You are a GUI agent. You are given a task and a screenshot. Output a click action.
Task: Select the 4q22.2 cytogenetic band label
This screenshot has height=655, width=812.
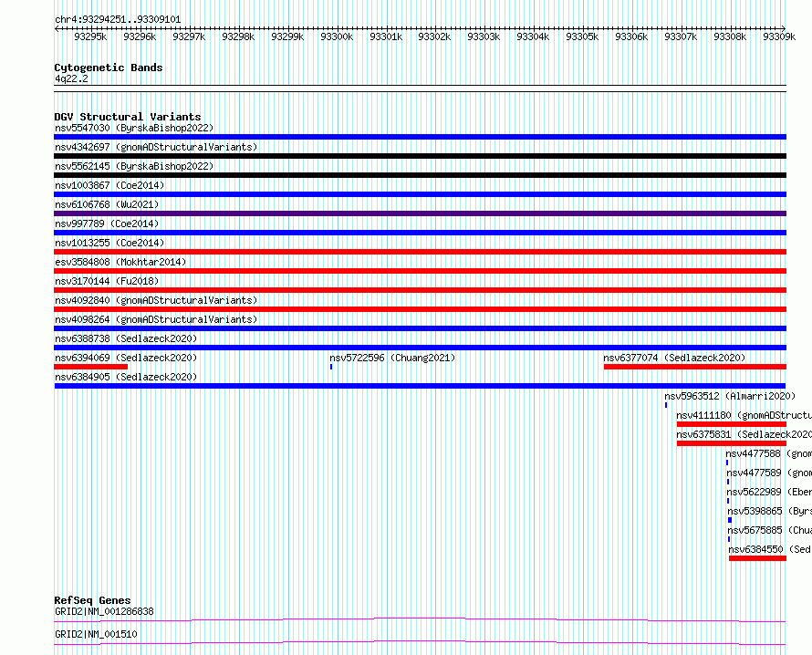coord(71,78)
